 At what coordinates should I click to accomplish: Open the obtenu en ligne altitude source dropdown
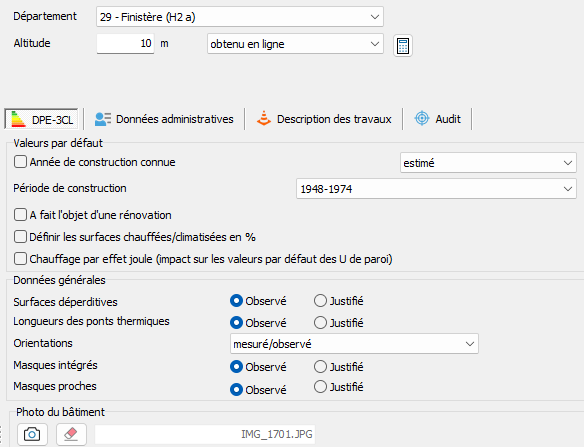[x=295, y=44]
